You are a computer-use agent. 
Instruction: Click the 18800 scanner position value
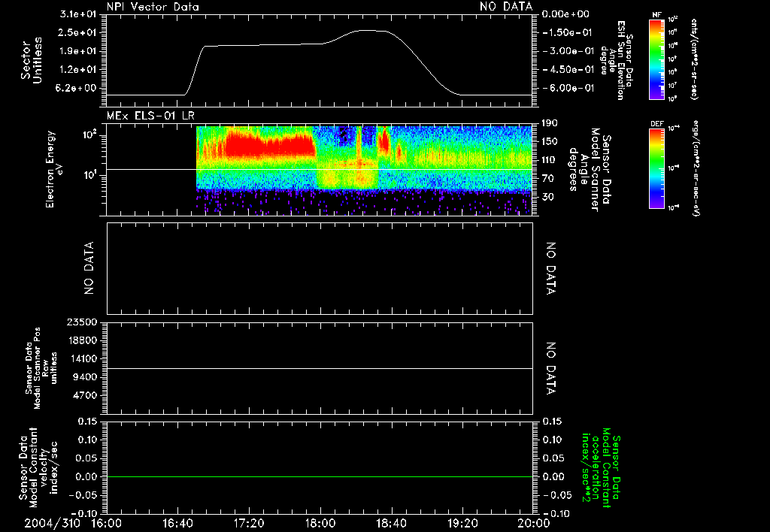click(x=83, y=340)
